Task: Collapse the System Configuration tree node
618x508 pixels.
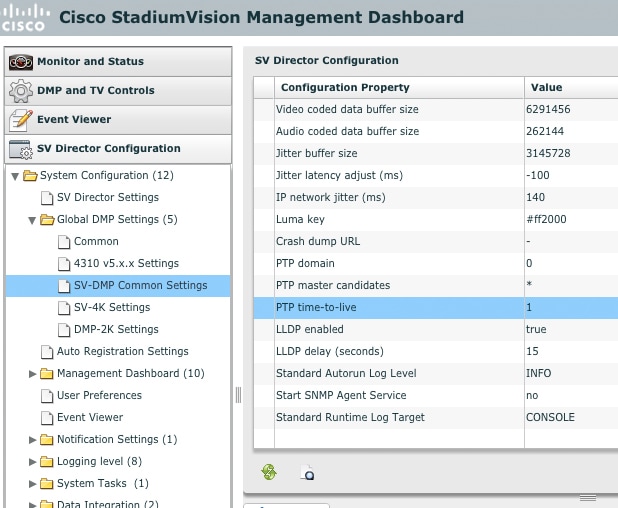Action: click(x=15, y=176)
